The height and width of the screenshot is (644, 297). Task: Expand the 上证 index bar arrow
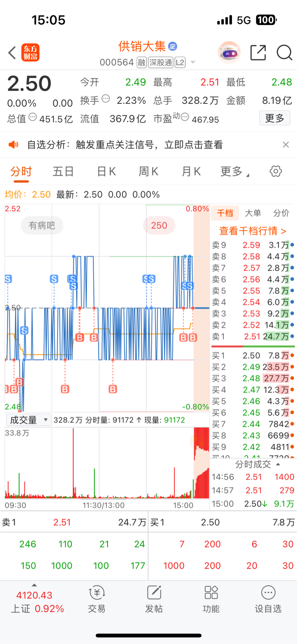[34, 585]
